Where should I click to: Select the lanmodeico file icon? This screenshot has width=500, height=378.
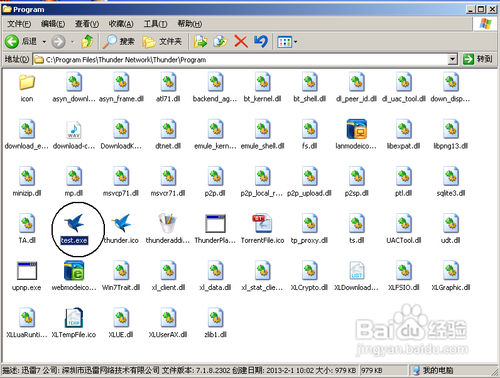[x=357, y=129]
